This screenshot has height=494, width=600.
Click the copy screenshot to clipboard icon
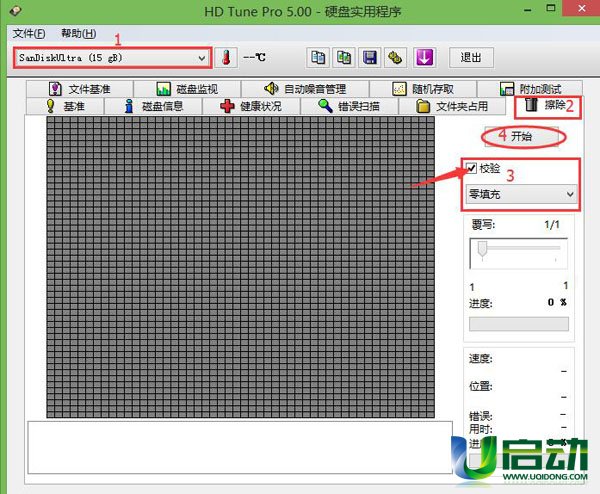pos(344,58)
